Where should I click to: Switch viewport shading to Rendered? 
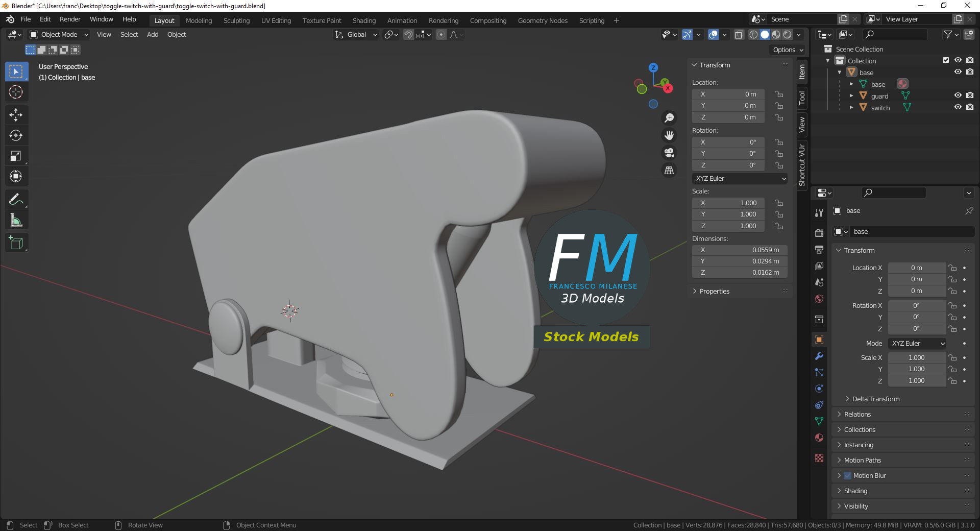coord(788,35)
